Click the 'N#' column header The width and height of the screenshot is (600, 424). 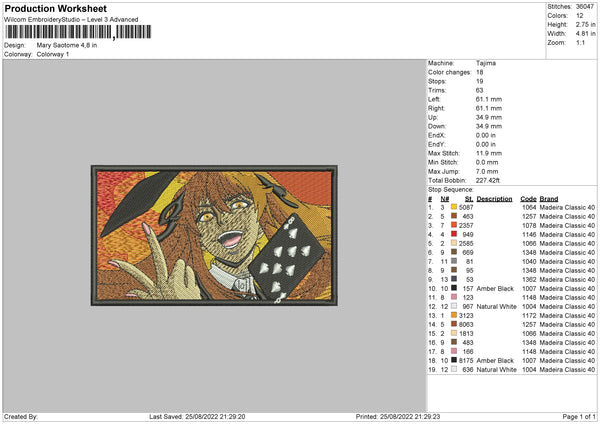tap(444, 199)
